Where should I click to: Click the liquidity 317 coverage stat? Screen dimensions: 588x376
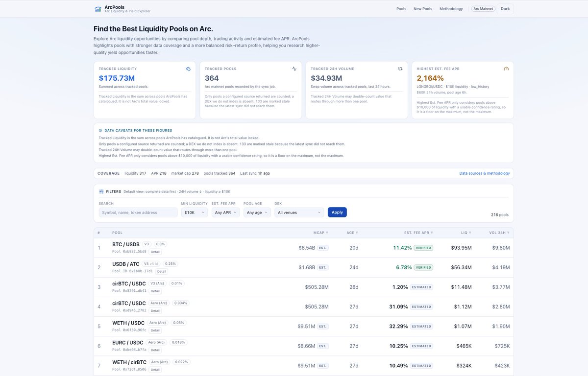pos(135,173)
